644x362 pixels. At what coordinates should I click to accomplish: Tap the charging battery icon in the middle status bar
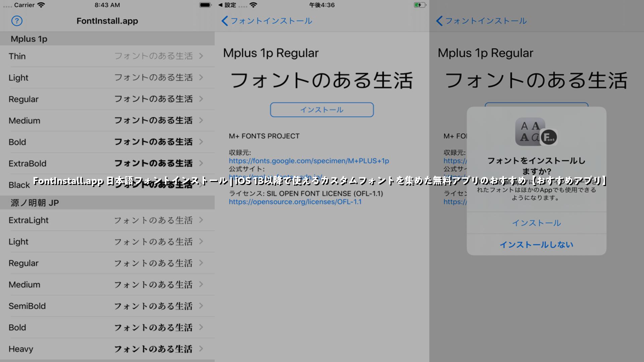point(420,5)
